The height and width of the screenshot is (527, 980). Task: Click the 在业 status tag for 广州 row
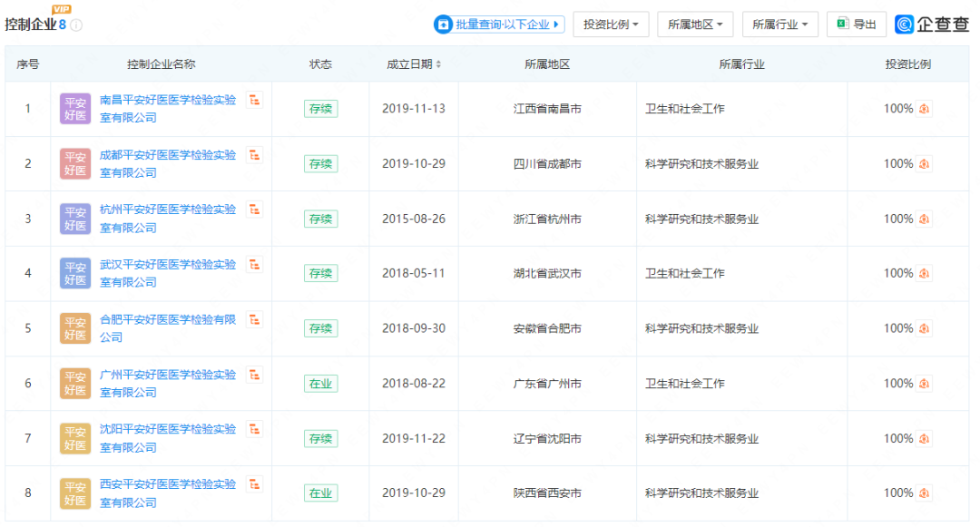coord(320,384)
